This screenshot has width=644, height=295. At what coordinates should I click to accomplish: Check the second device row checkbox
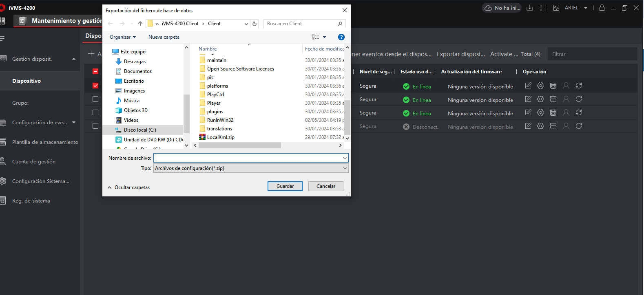pos(95,99)
